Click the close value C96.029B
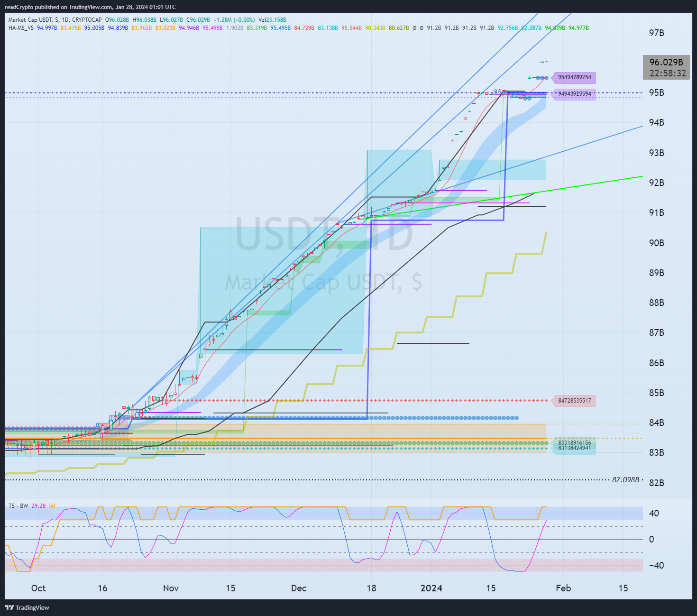697x616 pixels. [x=199, y=20]
